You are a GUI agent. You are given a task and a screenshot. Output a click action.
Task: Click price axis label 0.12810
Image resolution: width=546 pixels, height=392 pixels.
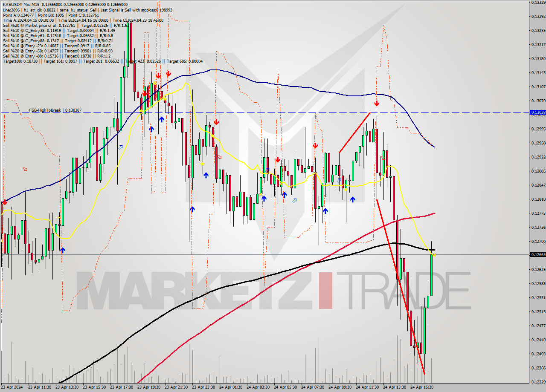[538, 199]
